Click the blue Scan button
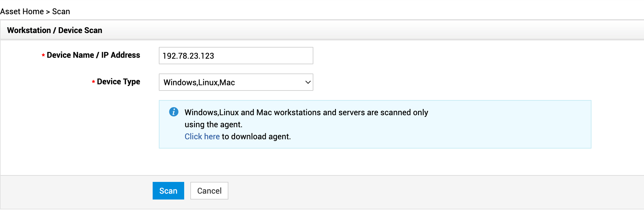This screenshot has width=644, height=210. pos(168,191)
